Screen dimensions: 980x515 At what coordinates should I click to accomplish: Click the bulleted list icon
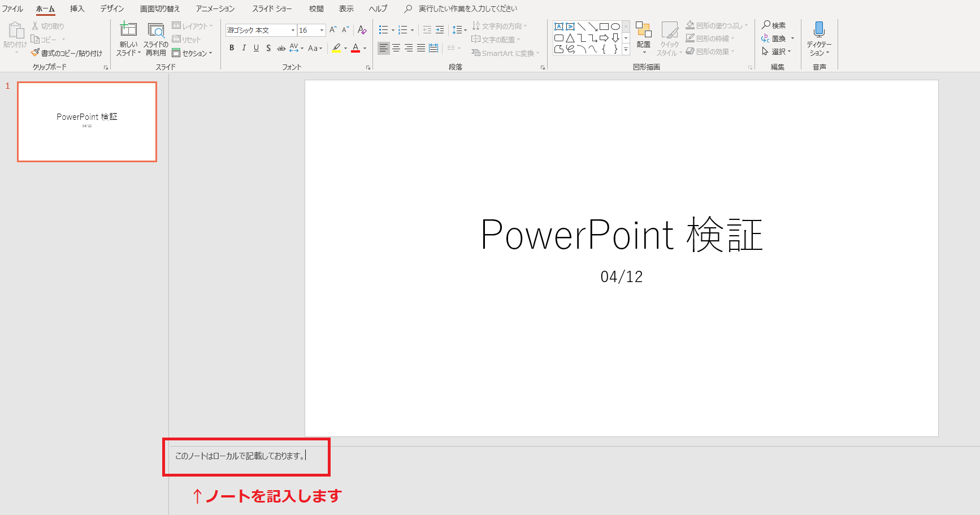click(384, 30)
